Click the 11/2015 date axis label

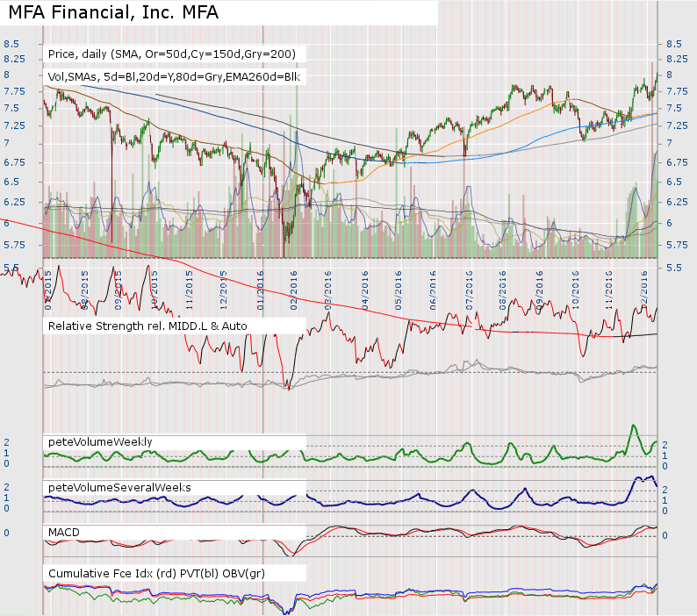pyautogui.click(x=190, y=290)
